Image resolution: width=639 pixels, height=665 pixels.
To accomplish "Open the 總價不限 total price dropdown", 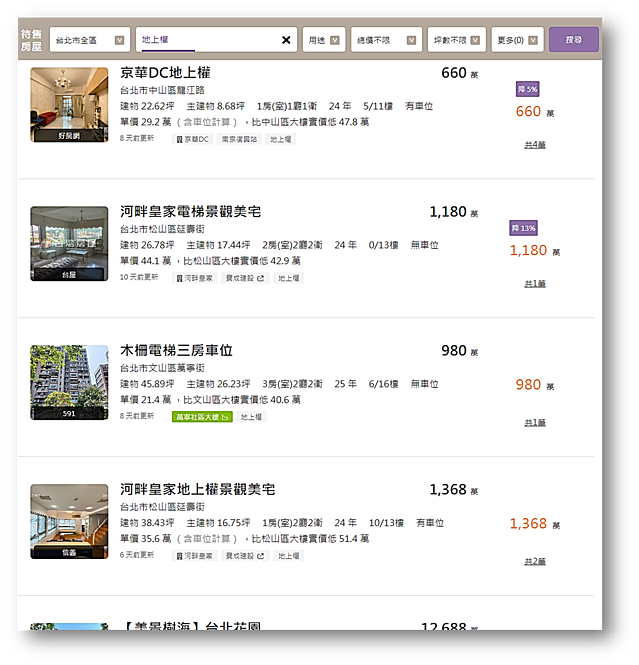I will tap(386, 40).
